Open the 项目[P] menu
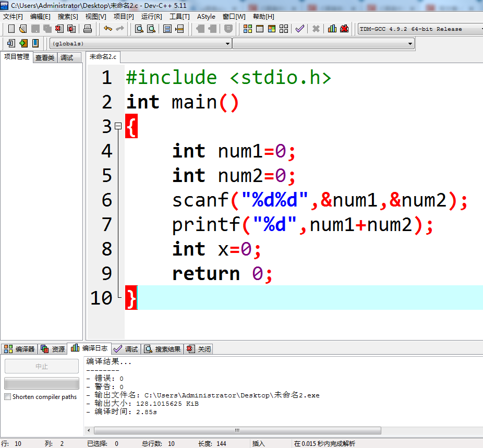Image resolution: width=483 pixels, height=448 pixels. (124, 17)
